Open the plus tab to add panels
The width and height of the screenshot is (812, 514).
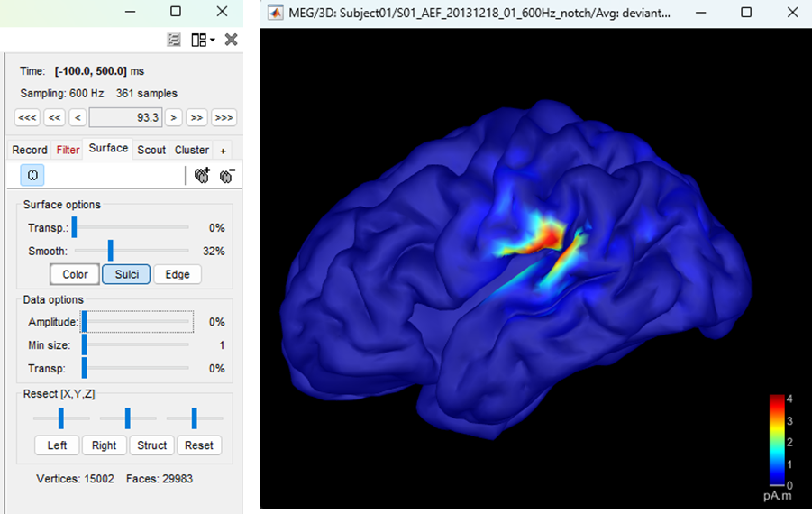tap(224, 150)
